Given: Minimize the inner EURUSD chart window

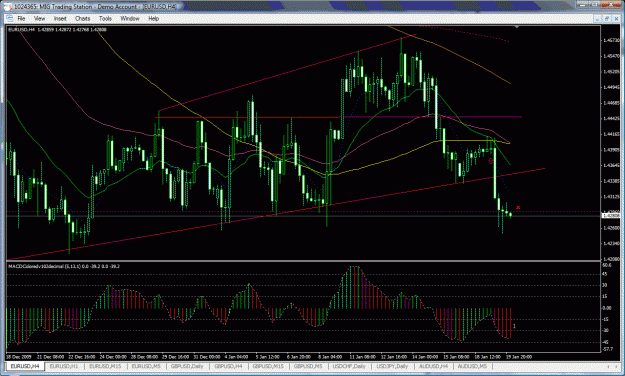Looking at the screenshot, I should coord(598,18).
